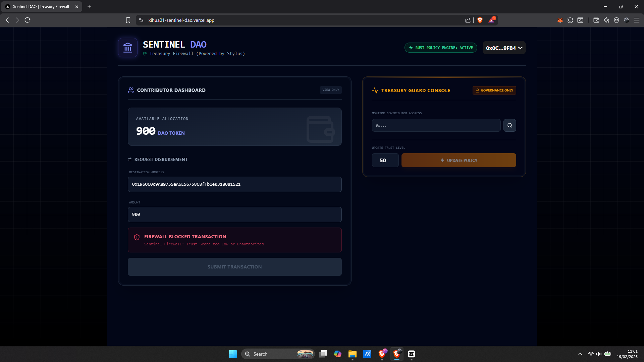This screenshot has height=362, width=644.
Task: Click the Sentinel DAO bank logo icon
Action: pyautogui.click(x=128, y=48)
